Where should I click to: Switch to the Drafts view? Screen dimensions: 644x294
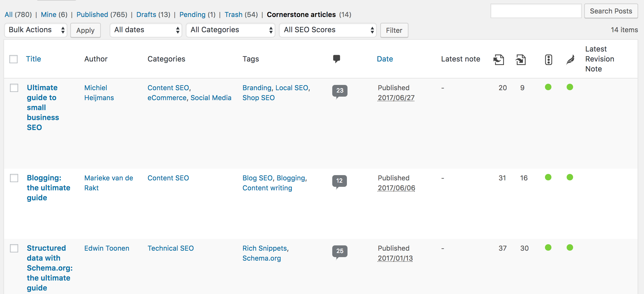point(146,14)
